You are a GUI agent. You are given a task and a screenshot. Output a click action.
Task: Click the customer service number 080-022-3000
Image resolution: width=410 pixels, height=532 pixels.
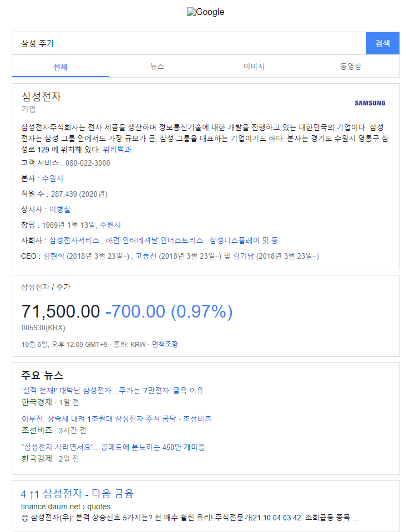(x=88, y=163)
